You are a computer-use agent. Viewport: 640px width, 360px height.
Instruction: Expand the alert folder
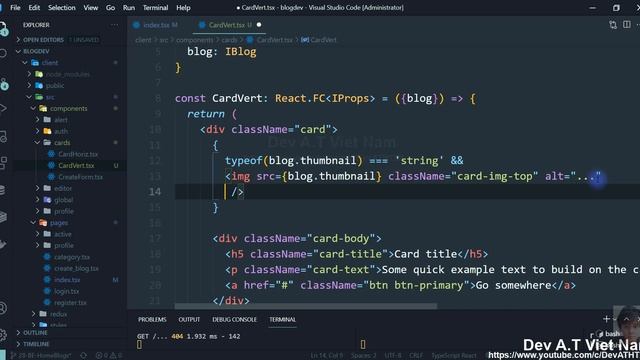click(x=38, y=120)
